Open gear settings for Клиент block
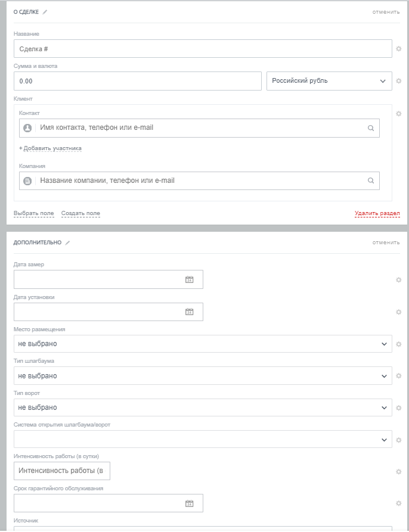This screenshot has height=532, width=409. (x=399, y=113)
